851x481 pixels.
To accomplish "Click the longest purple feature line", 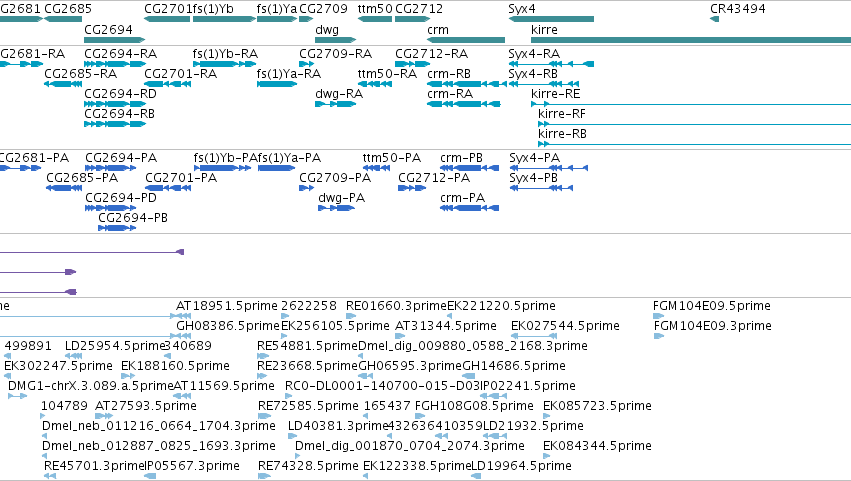I will click(x=91, y=252).
